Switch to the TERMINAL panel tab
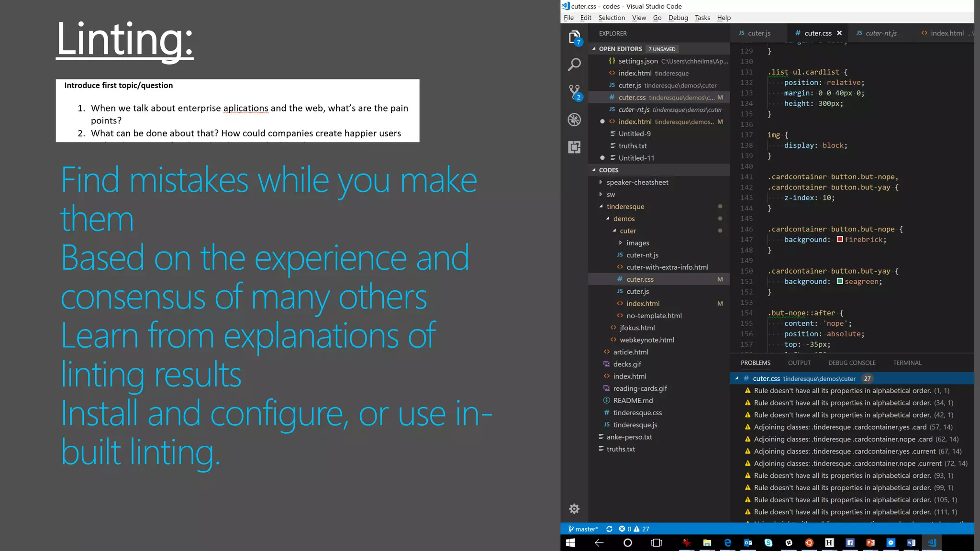The image size is (980, 551). [x=907, y=363]
